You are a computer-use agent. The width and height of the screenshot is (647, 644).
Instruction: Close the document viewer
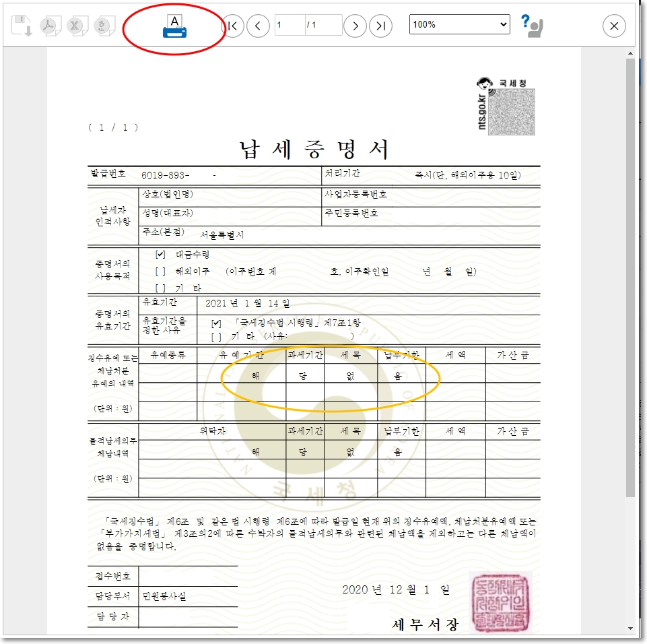pos(614,26)
